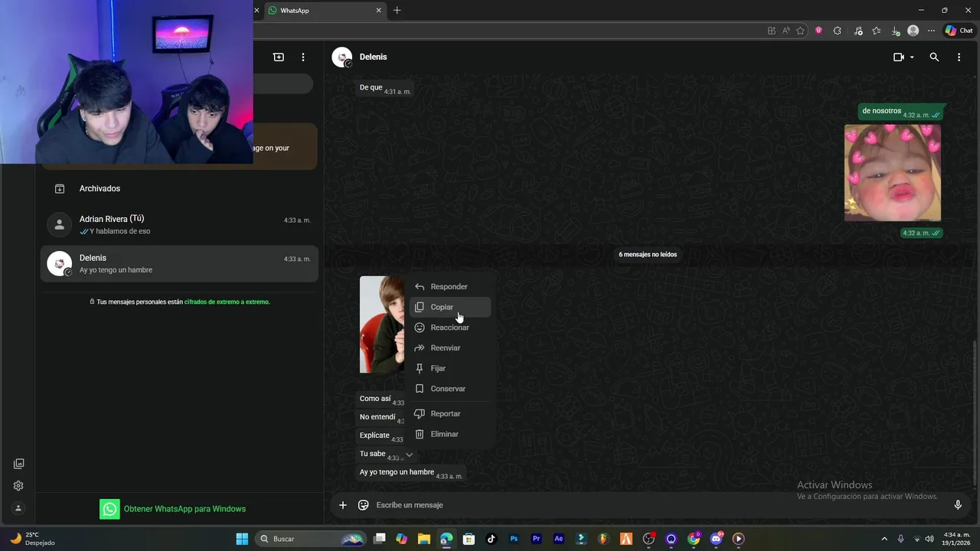Open Archivados chats
This screenshot has height=551, width=980.
(x=179, y=188)
